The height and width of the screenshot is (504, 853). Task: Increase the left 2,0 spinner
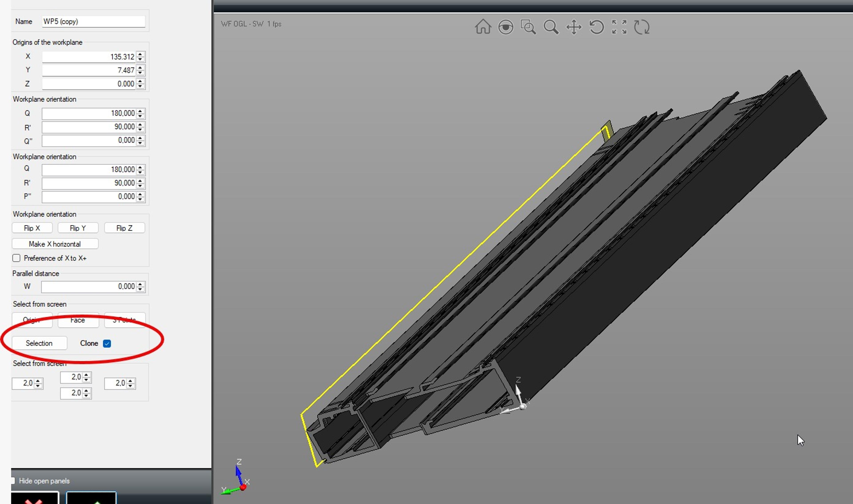(x=38, y=381)
